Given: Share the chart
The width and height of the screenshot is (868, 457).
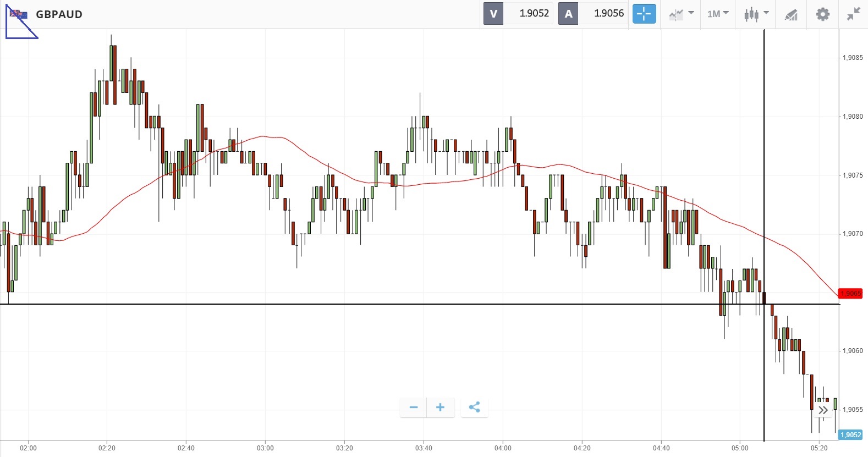Looking at the screenshot, I should click(474, 408).
